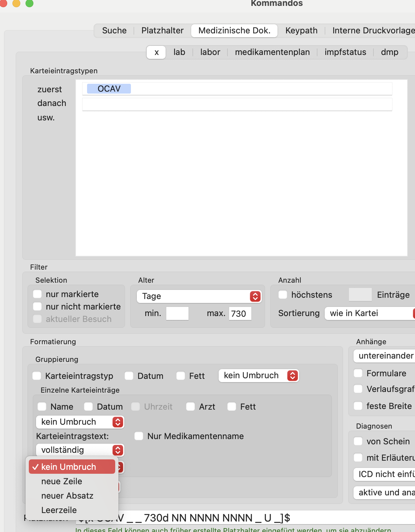The image size is (415, 532).
Task: Open the Sortierung dropdown wie in Kartei
Action: pyautogui.click(x=370, y=313)
